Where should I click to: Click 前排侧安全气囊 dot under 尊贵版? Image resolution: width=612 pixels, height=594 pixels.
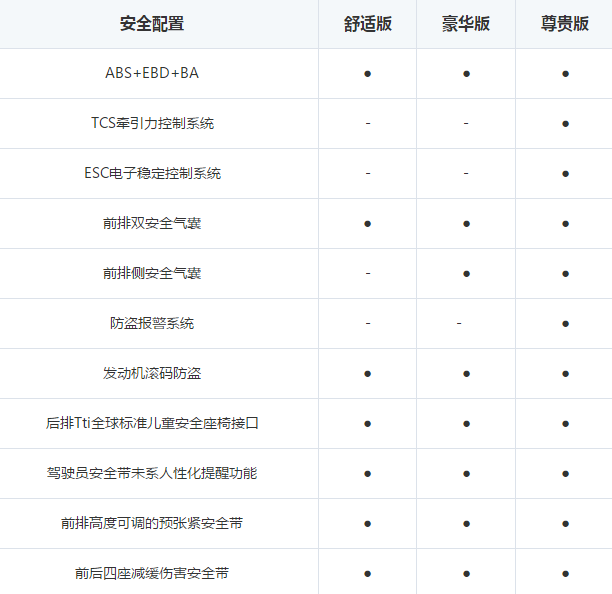(565, 274)
